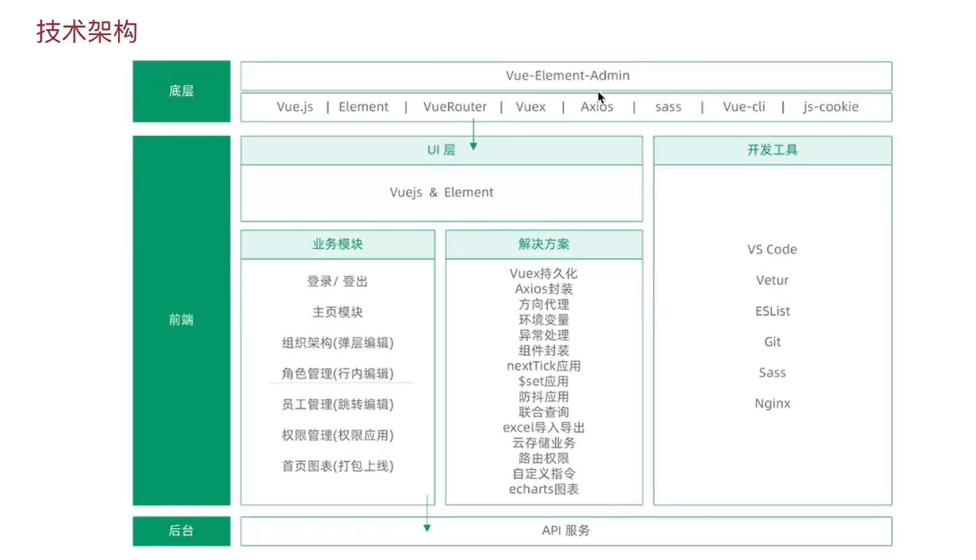Click the 云存储业务 item
Screen dimensions: 976x560
click(x=544, y=443)
